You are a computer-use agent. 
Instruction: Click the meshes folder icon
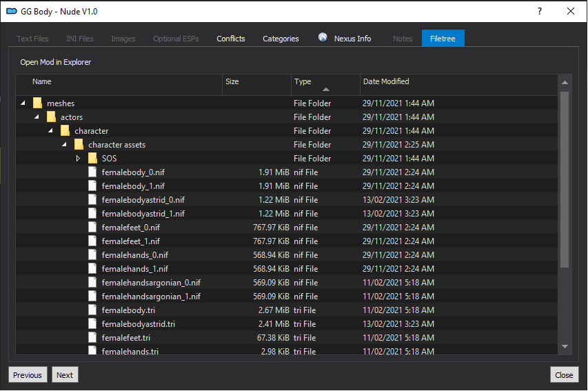37,103
